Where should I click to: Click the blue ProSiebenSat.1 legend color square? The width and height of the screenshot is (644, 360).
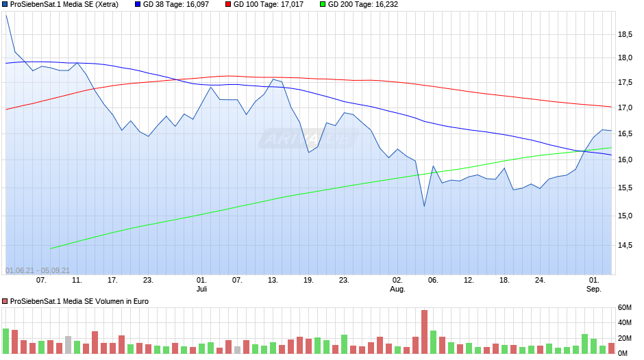(x=5, y=5)
